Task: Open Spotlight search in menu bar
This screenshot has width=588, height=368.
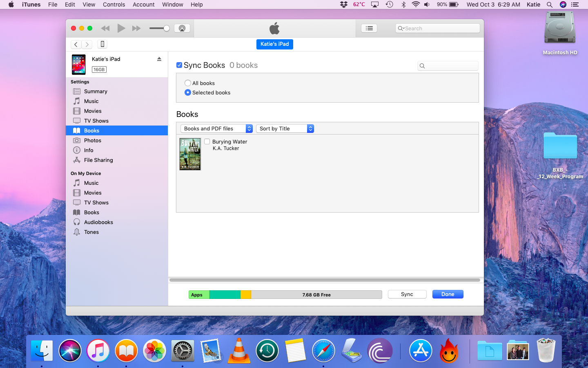Action: (550, 4)
